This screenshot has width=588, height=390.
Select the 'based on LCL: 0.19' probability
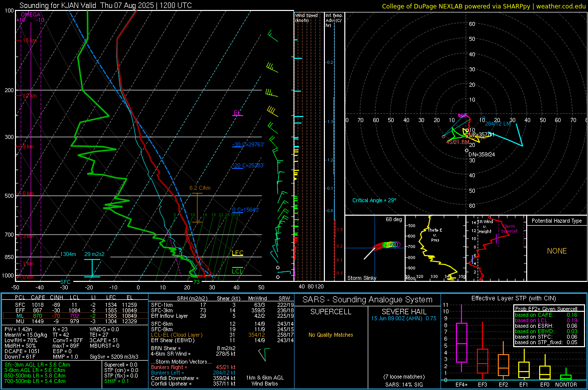tap(546, 320)
